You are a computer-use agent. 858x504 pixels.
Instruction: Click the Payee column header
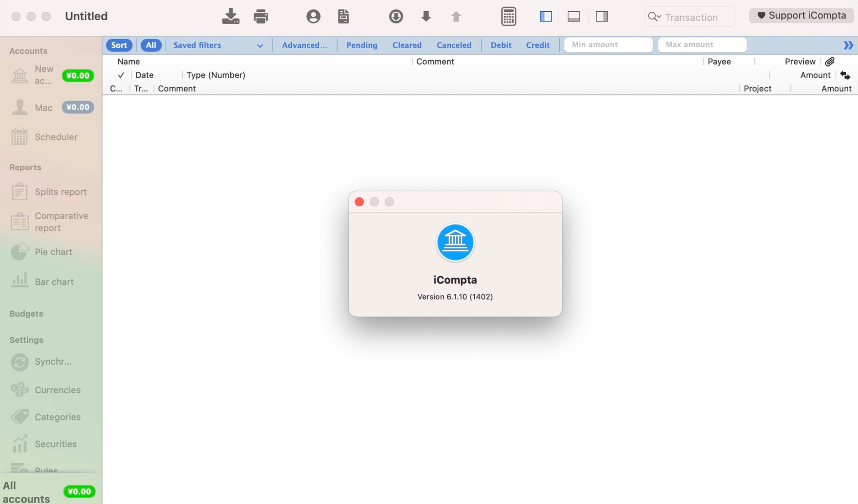(719, 62)
